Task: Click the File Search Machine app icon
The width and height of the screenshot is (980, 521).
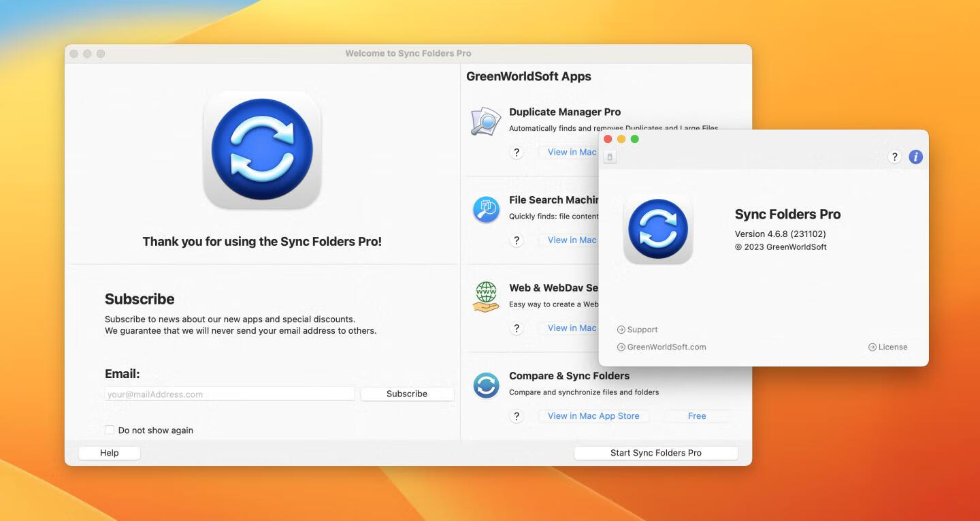Action: point(486,210)
